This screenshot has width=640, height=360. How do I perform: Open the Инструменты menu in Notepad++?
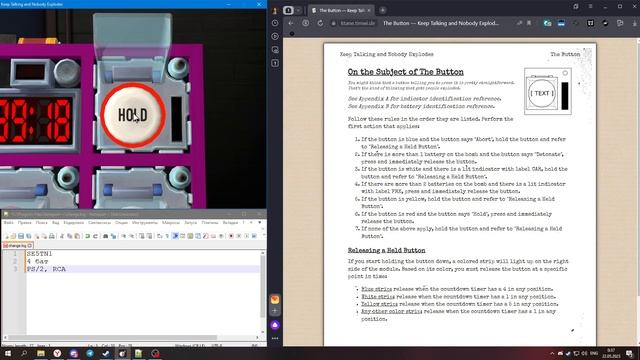pyautogui.click(x=144, y=223)
